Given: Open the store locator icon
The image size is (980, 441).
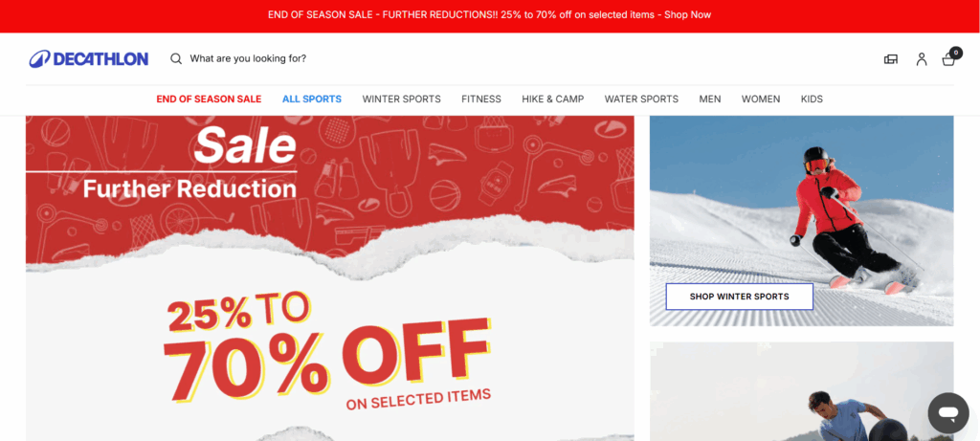Looking at the screenshot, I should pos(891,59).
